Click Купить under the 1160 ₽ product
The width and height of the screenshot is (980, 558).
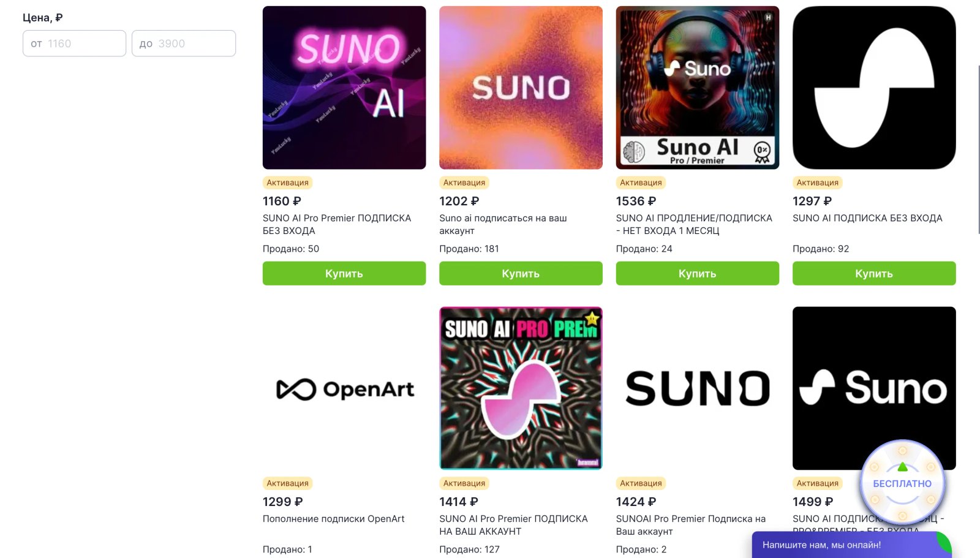coord(344,273)
